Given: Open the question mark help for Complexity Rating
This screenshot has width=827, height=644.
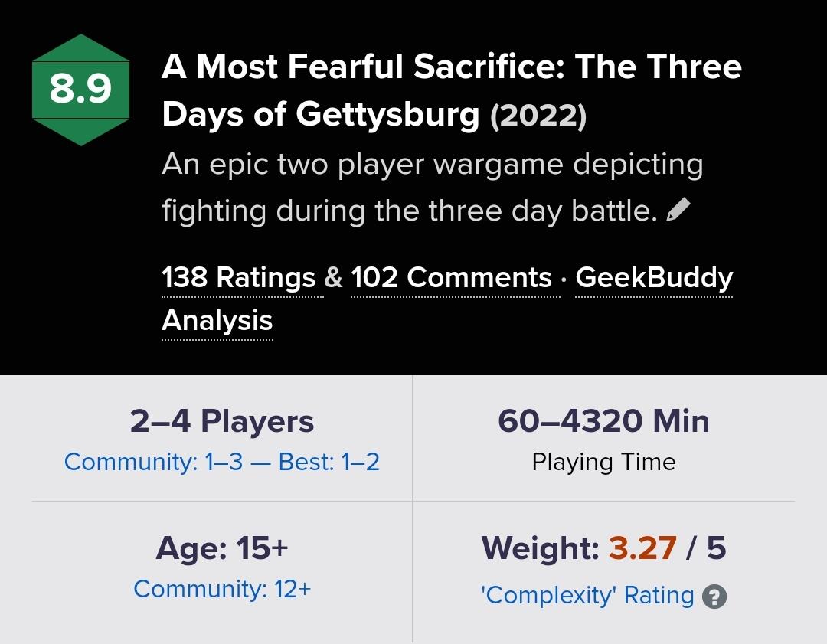Looking at the screenshot, I should click(x=714, y=596).
